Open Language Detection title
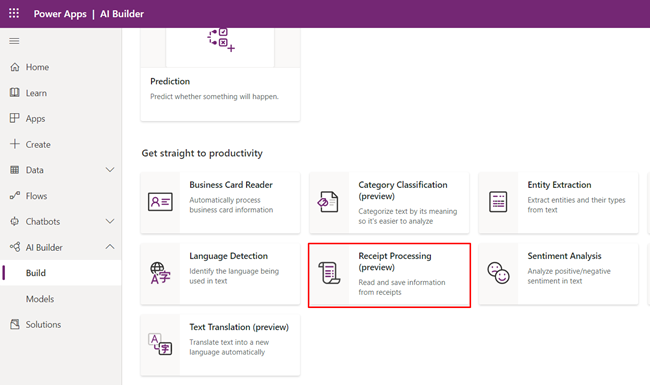 228,256
